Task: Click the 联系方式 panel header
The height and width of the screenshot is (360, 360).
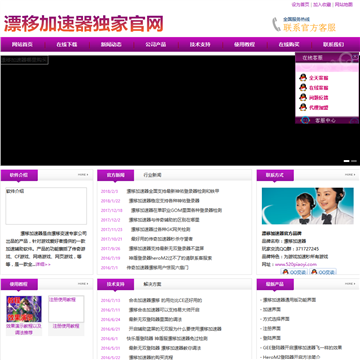Action: (x=275, y=175)
